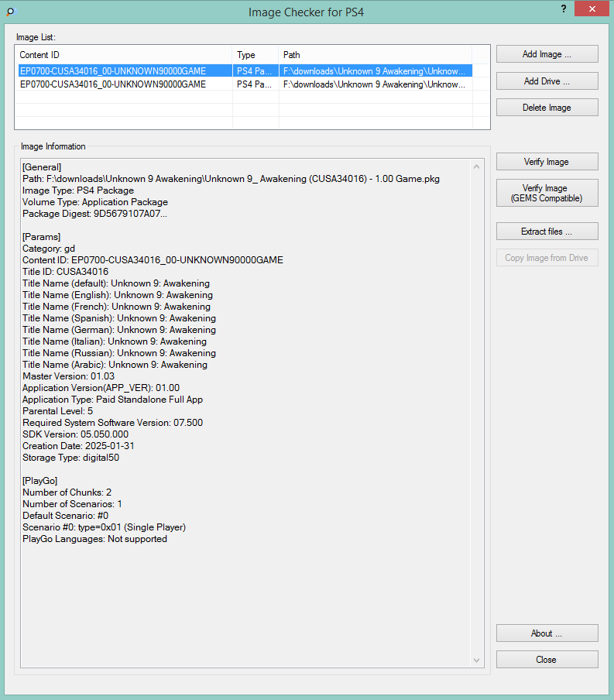Click the [Params] section heading
The image size is (614, 700).
[42, 237]
